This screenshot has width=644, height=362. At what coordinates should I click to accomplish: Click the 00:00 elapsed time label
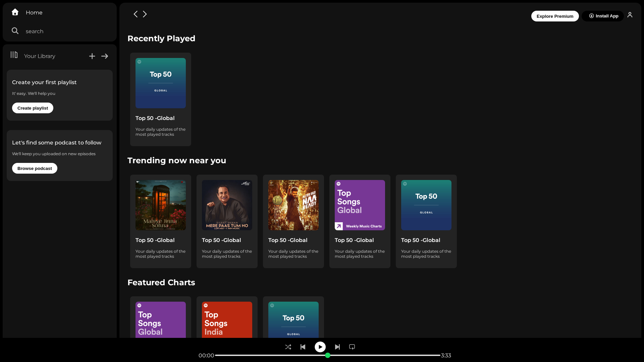click(x=206, y=355)
